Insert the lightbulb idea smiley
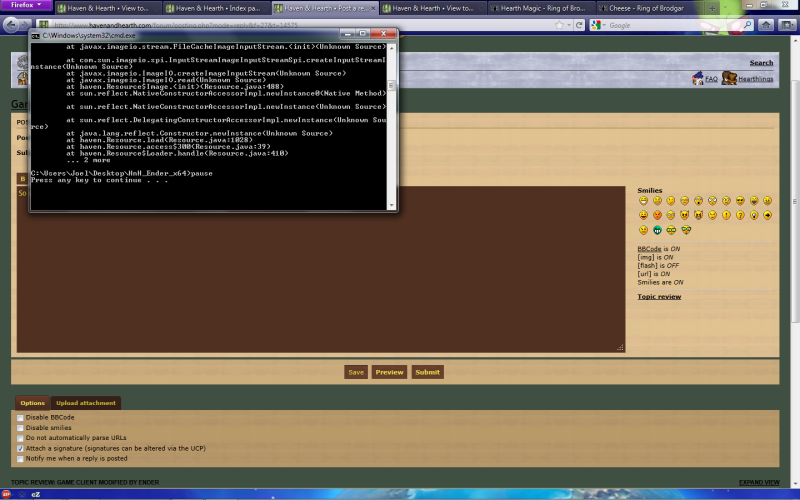The image size is (800, 500). [754, 215]
